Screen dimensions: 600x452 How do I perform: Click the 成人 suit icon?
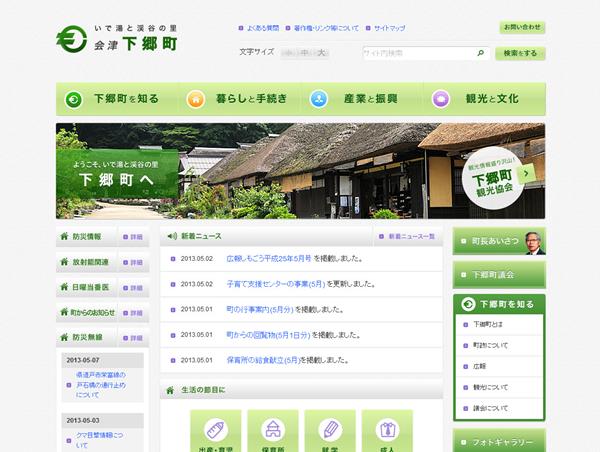pyautogui.click(x=387, y=429)
